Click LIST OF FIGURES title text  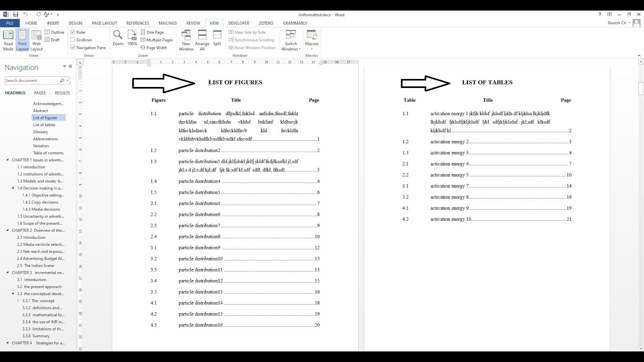[x=235, y=82]
